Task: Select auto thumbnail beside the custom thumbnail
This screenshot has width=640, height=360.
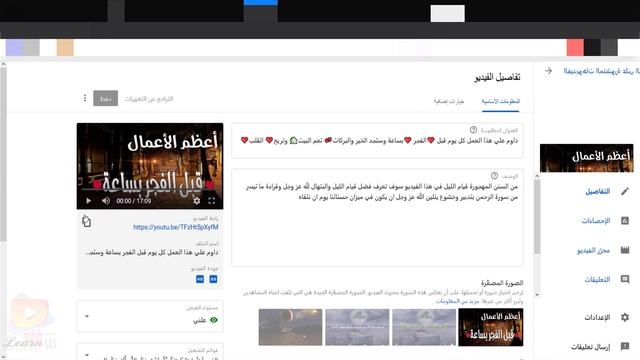Action: pyautogui.click(x=424, y=327)
